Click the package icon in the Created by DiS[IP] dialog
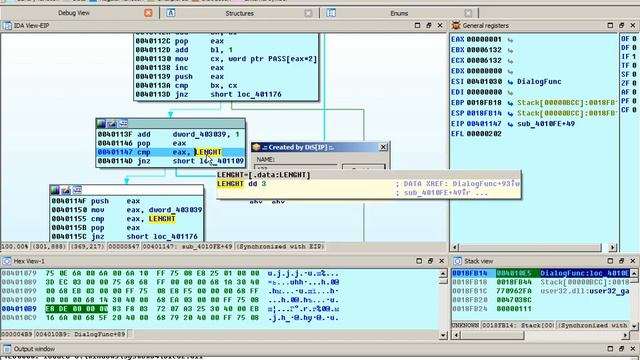The width and height of the screenshot is (640, 360). 256,147
